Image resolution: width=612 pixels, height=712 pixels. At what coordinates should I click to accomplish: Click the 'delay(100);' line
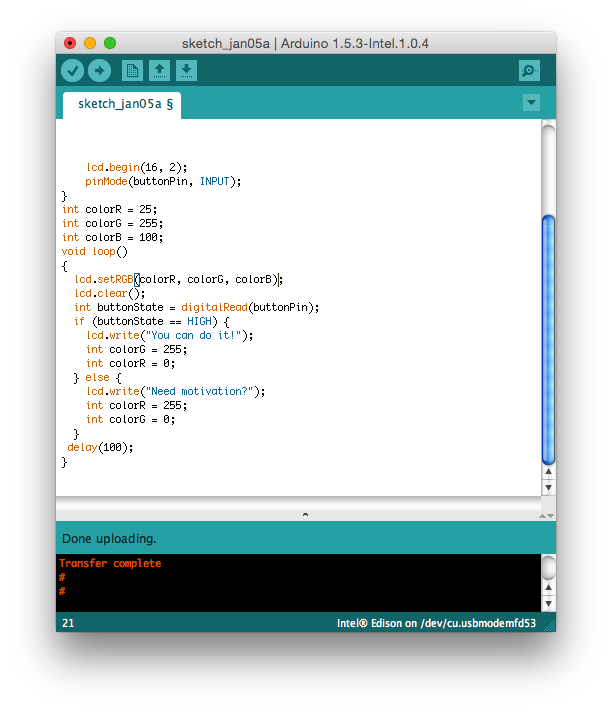pos(100,448)
